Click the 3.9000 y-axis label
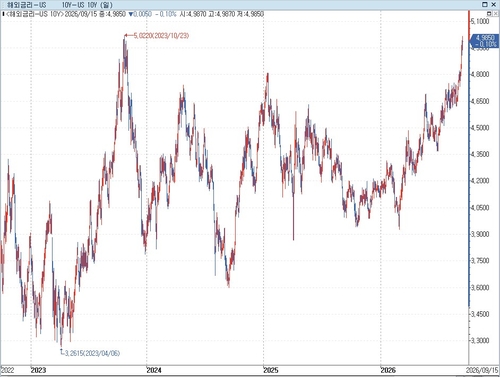Viewport: 500px width, 377px height. point(480,234)
